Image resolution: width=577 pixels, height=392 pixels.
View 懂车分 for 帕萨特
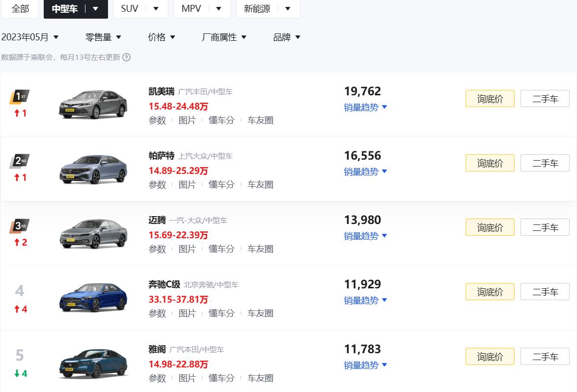click(221, 185)
